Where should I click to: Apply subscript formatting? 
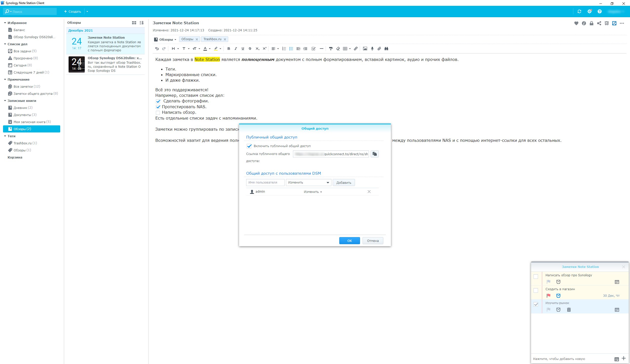(x=257, y=49)
